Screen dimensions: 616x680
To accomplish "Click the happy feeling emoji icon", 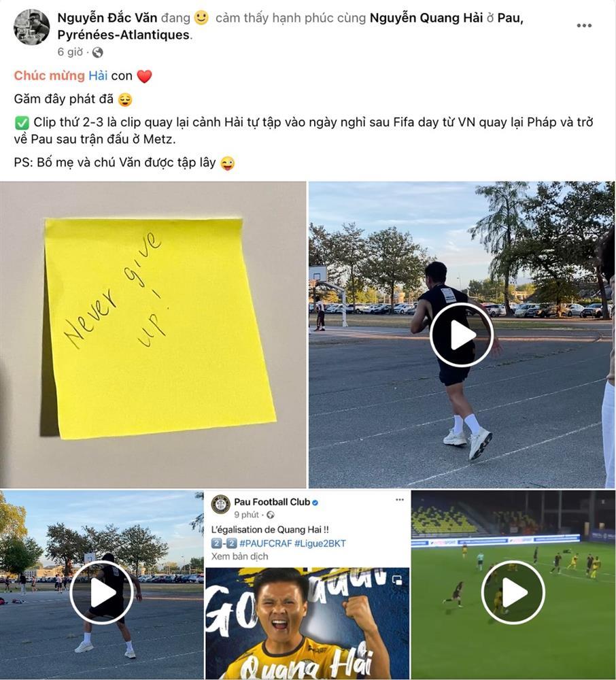I will point(201,18).
